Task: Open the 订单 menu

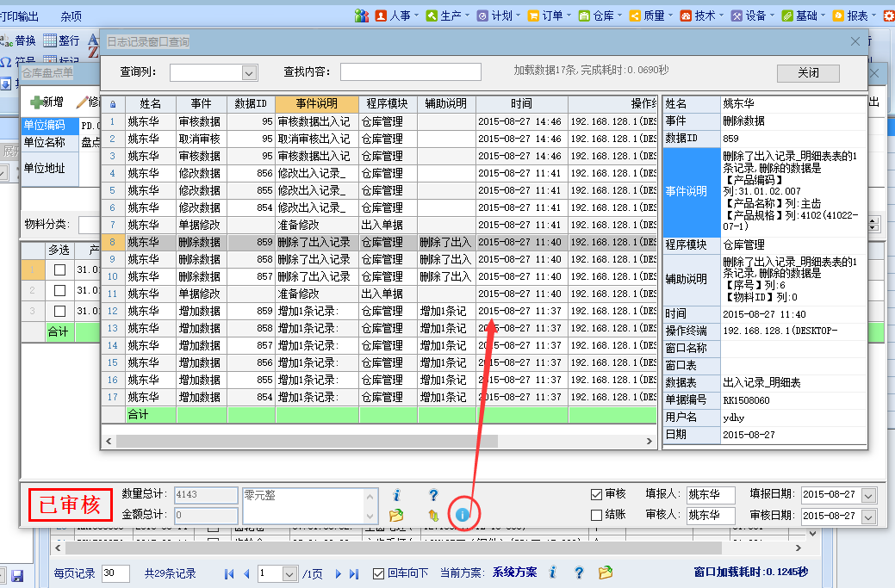Action: click(549, 15)
